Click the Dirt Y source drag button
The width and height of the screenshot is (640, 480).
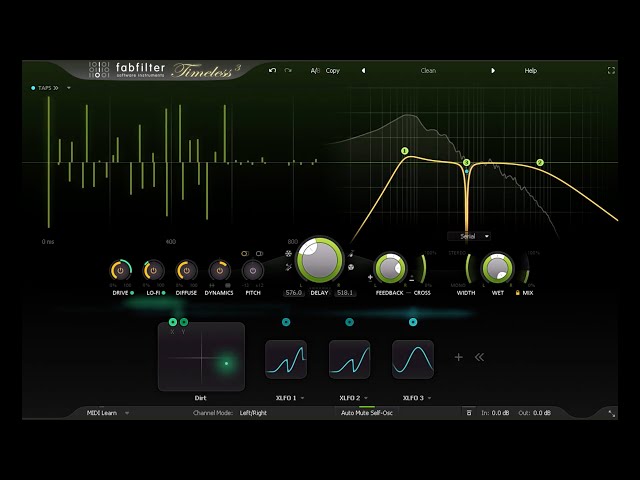[x=184, y=322]
